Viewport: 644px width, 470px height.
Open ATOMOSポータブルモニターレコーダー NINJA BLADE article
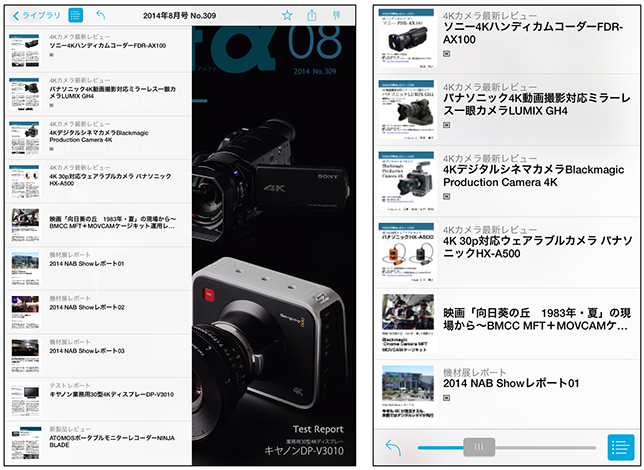(x=99, y=443)
